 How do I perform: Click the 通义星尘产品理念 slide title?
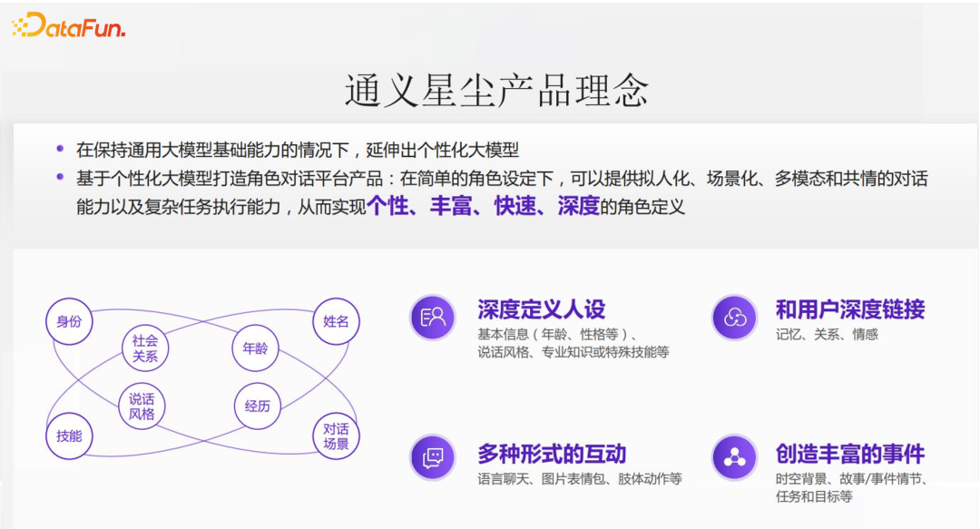(496, 91)
